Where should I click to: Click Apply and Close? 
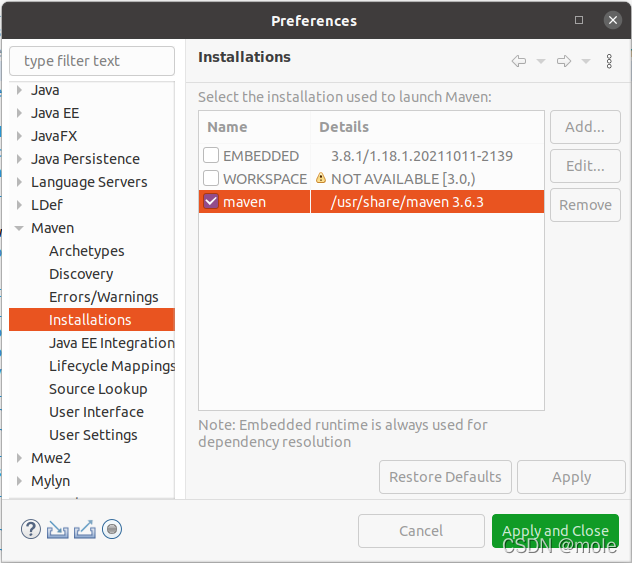tap(555, 531)
